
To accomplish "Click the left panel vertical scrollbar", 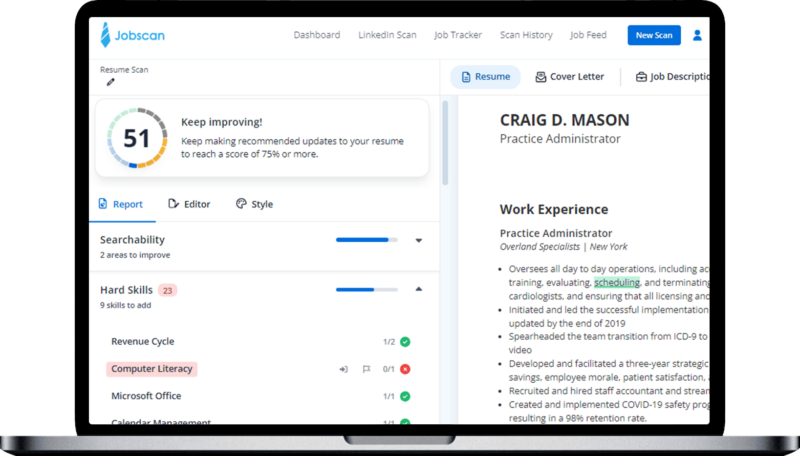I will pyautogui.click(x=445, y=143).
